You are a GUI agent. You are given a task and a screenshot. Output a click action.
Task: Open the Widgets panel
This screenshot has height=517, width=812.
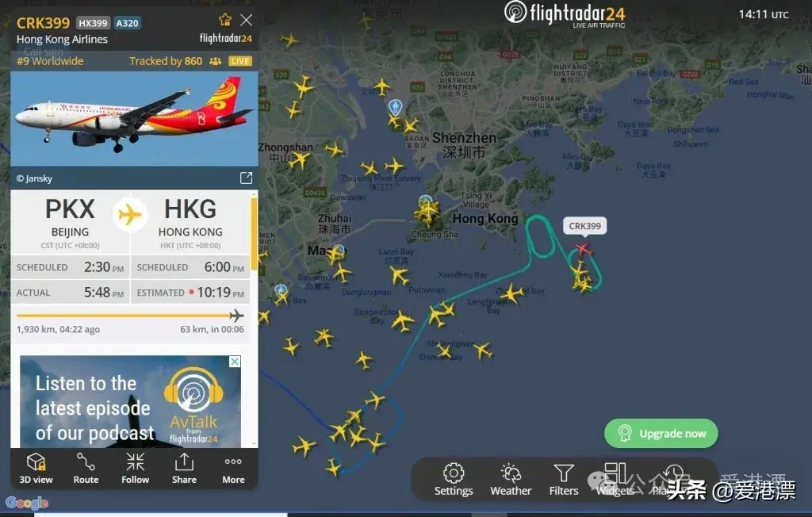(x=615, y=480)
